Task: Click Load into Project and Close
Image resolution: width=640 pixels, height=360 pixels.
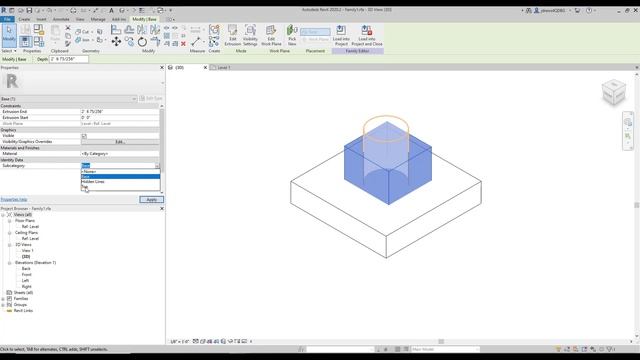Action: coord(367,35)
